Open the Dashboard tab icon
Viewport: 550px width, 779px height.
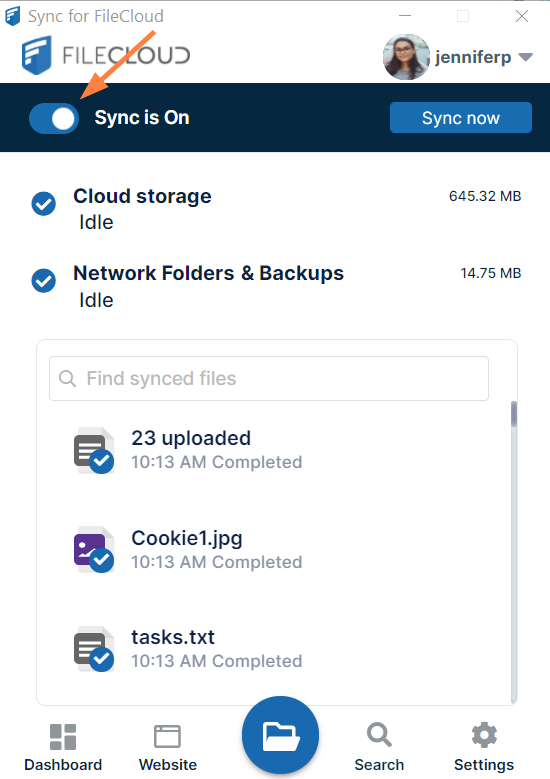[63, 736]
